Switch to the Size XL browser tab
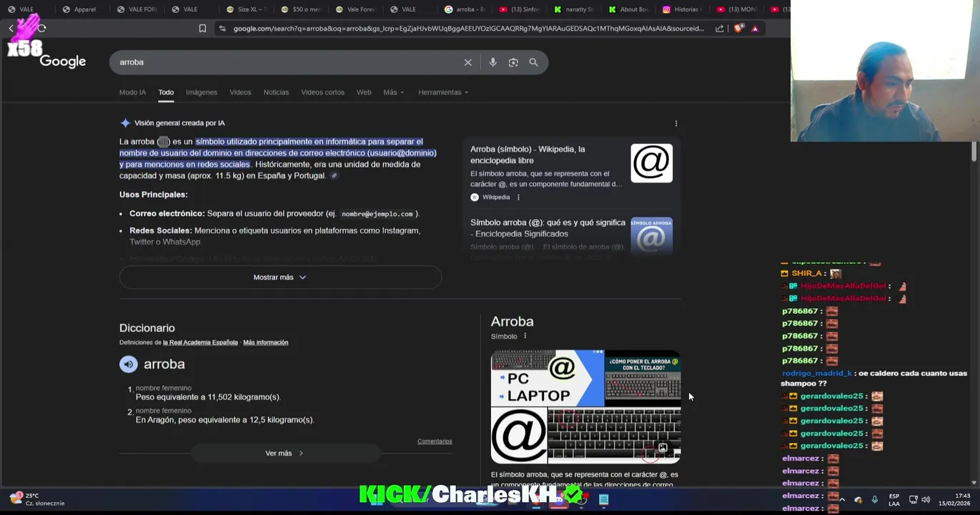This screenshot has width=980, height=515. tap(246, 9)
